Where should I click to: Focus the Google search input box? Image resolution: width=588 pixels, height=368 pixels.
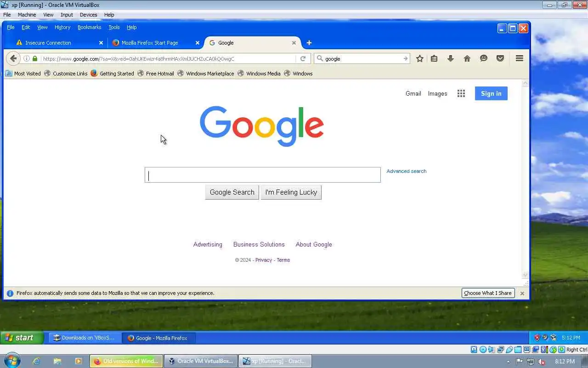[x=263, y=175]
